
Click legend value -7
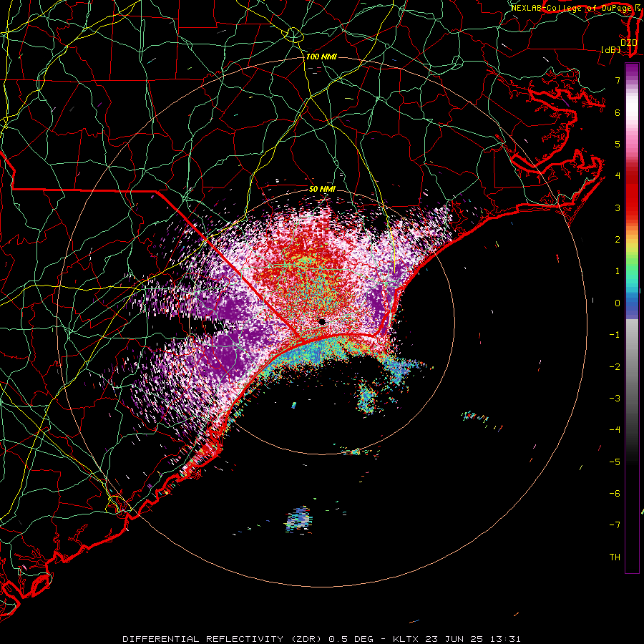(x=615, y=525)
